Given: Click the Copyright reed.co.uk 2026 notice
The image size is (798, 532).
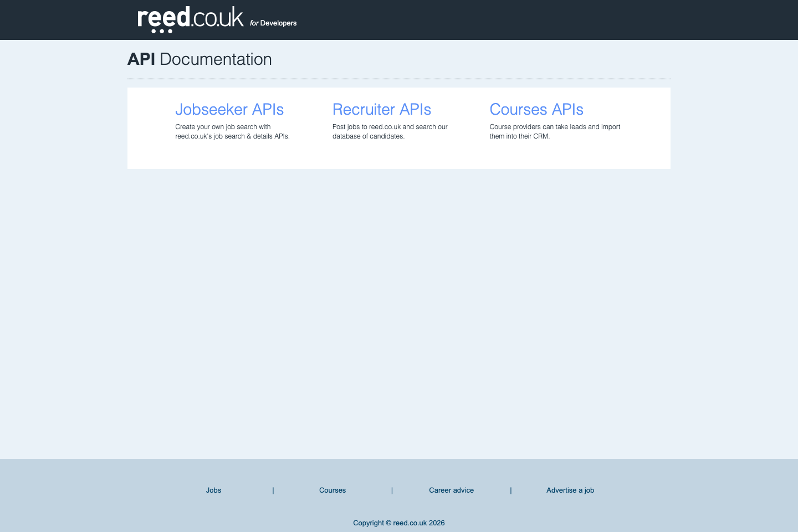Looking at the screenshot, I should coord(398,523).
